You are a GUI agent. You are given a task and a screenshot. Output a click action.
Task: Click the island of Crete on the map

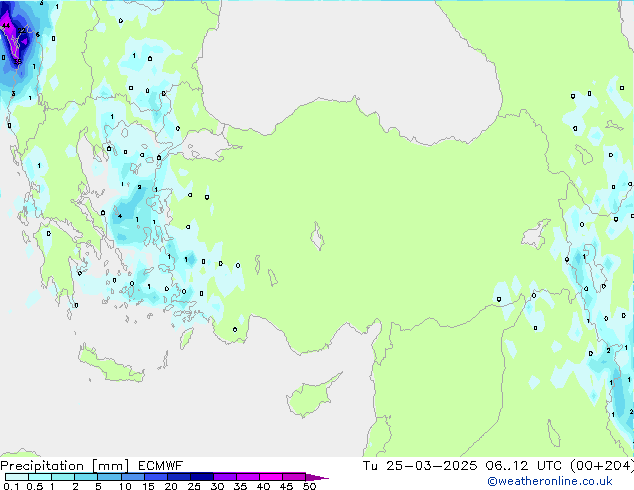[x=111, y=364]
